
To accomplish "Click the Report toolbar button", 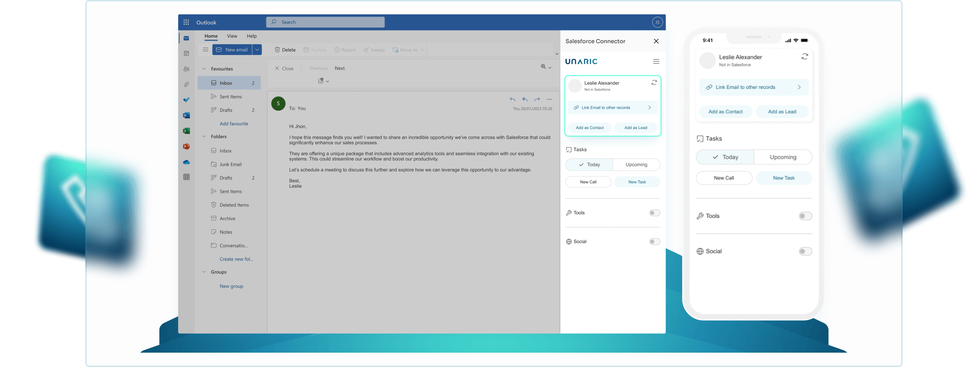I will (x=345, y=50).
